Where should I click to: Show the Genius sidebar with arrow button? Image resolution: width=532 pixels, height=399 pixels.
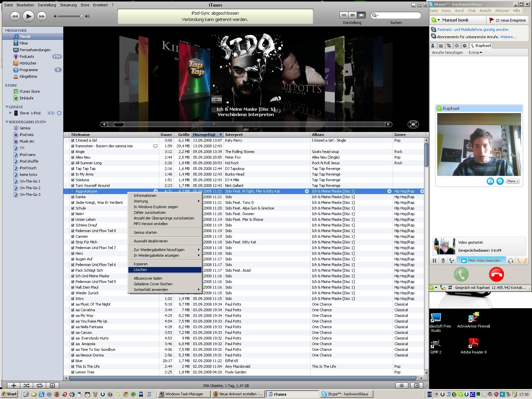pyautogui.click(x=417, y=385)
